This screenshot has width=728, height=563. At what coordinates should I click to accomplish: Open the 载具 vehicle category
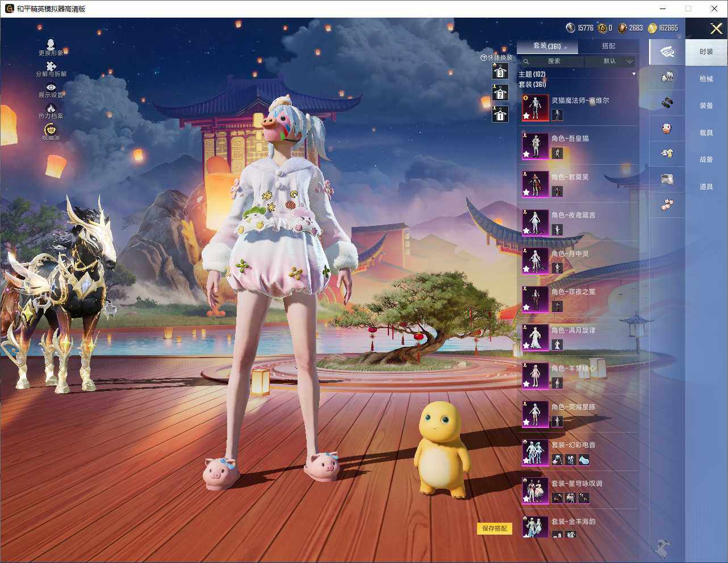pyautogui.click(x=706, y=133)
